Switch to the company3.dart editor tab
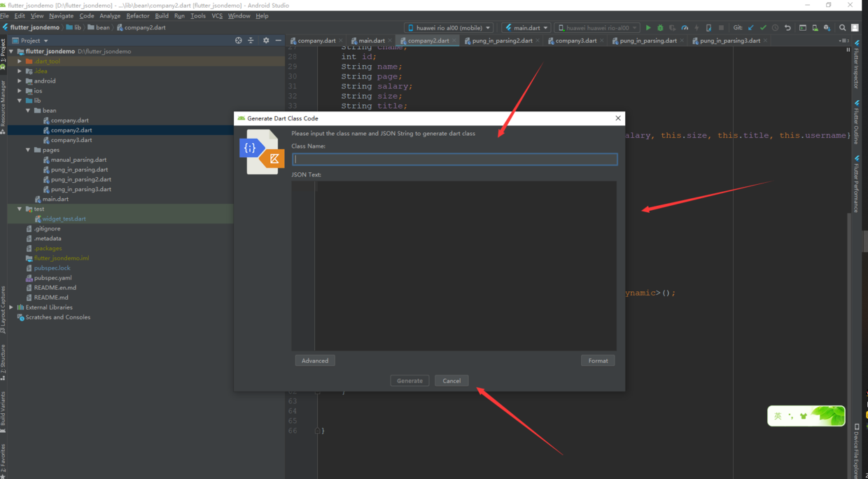Screen dimensions: 868x479 point(575,41)
